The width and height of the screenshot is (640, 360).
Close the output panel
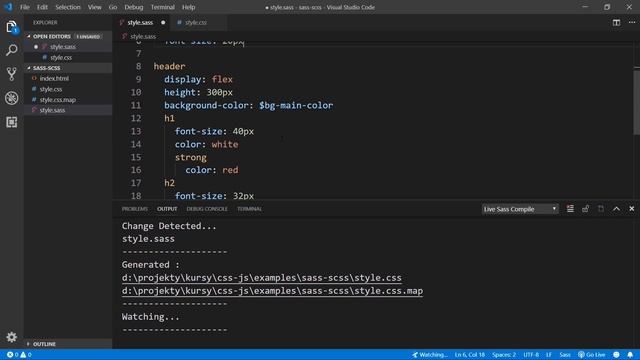click(x=632, y=209)
